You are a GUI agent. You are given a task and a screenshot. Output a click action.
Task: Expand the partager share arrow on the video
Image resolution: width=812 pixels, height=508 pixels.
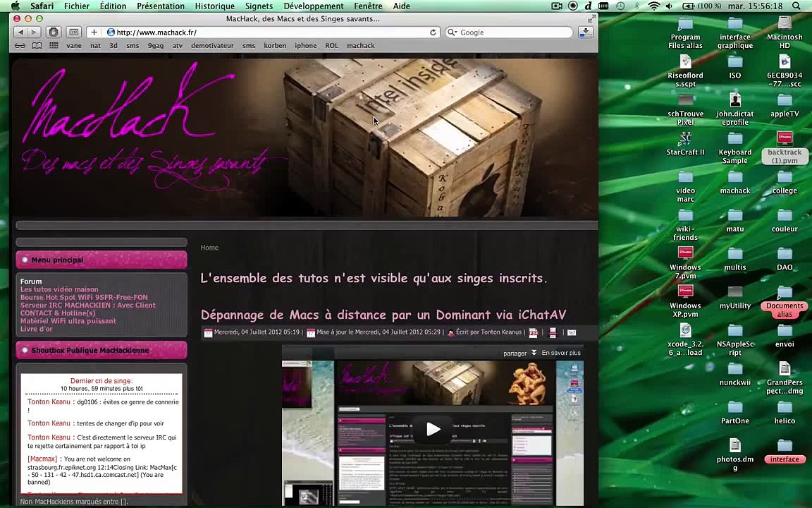click(534, 353)
